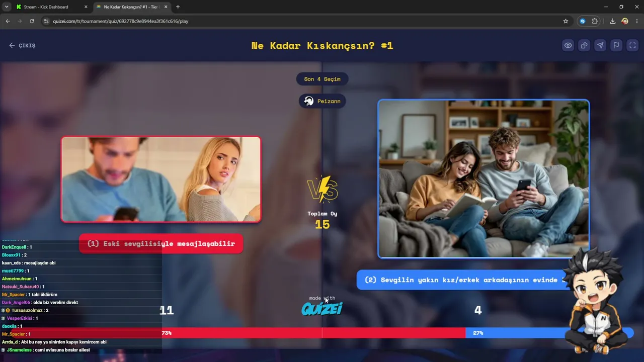
Task: Click chat message from Arrda_d
Action: coord(54,342)
